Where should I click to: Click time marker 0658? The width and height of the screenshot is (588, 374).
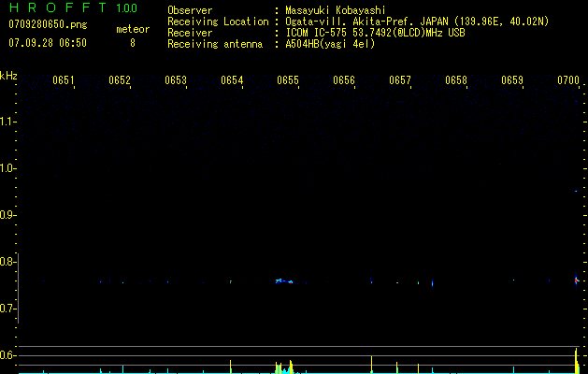pos(456,80)
